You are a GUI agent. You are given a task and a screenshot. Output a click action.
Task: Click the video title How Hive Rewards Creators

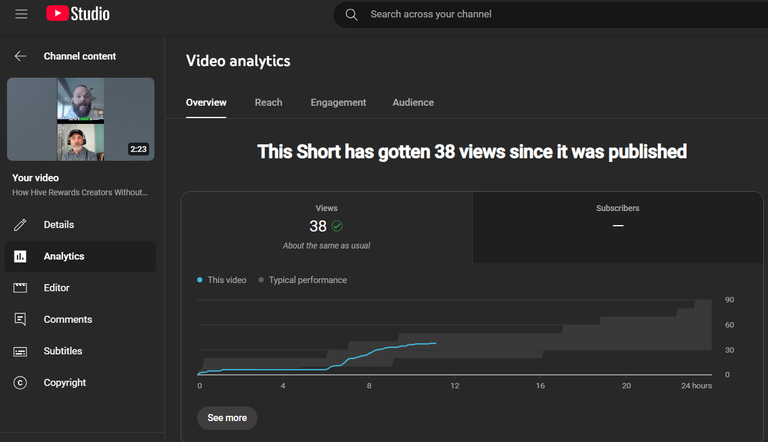click(80, 193)
